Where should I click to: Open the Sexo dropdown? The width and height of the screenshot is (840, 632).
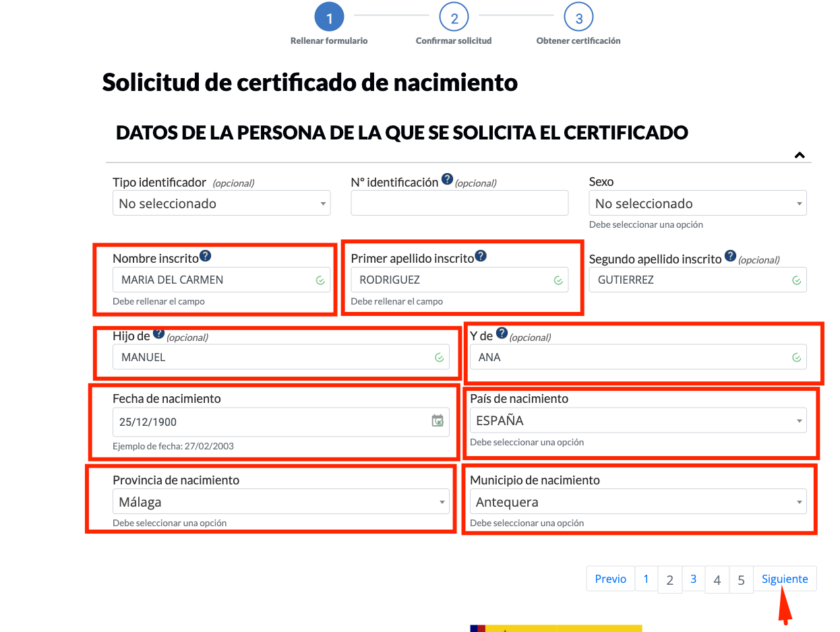698,203
